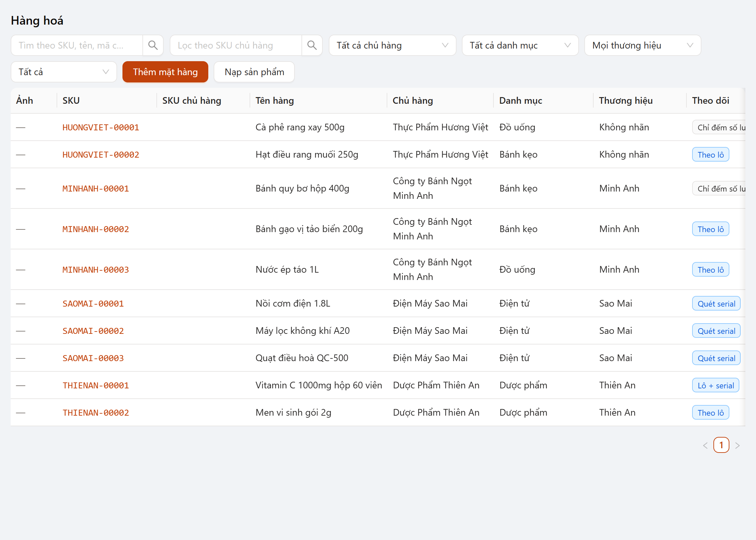Click the Thêm mặt hàng button
The height and width of the screenshot is (540, 756).
click(165, 72)
